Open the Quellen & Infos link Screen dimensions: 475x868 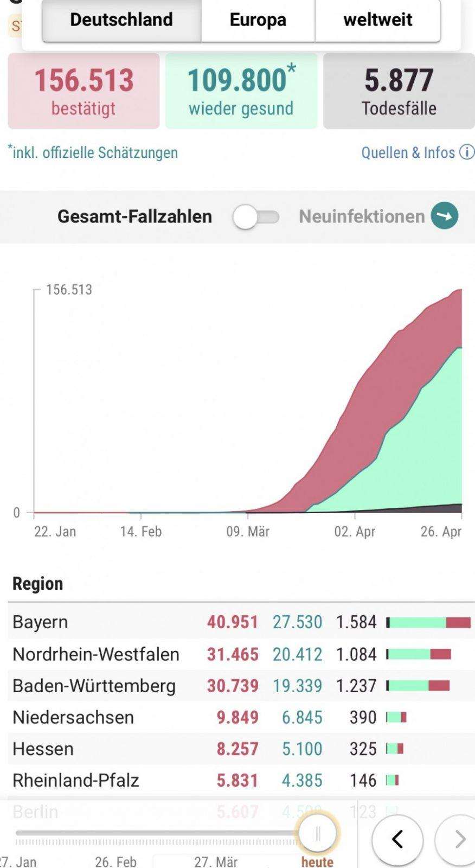pos(408,152)
